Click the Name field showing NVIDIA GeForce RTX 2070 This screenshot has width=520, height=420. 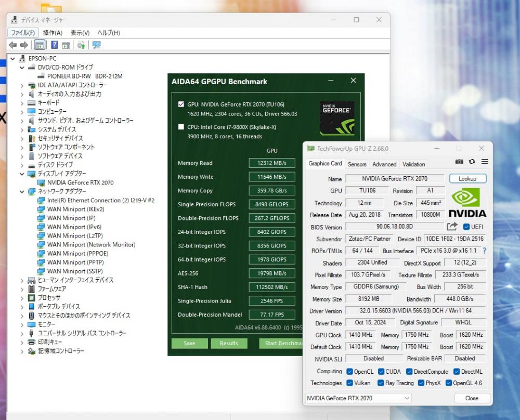click(x=395, y=179)
